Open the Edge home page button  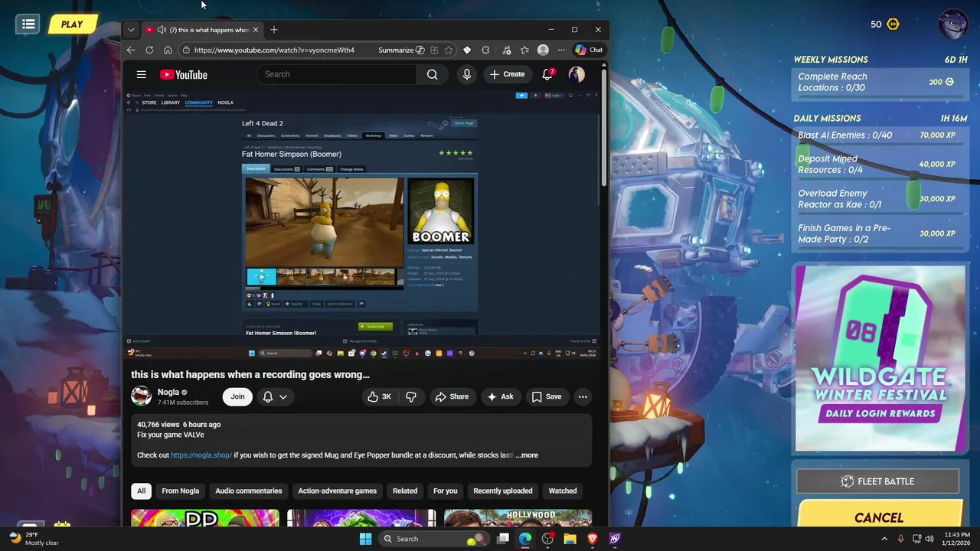pos(168,50)
